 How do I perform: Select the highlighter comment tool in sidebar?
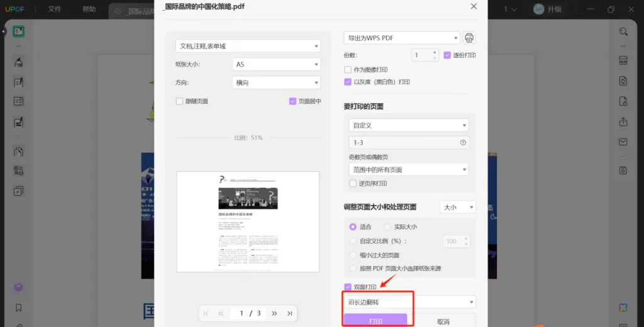(x=18, y=62)
